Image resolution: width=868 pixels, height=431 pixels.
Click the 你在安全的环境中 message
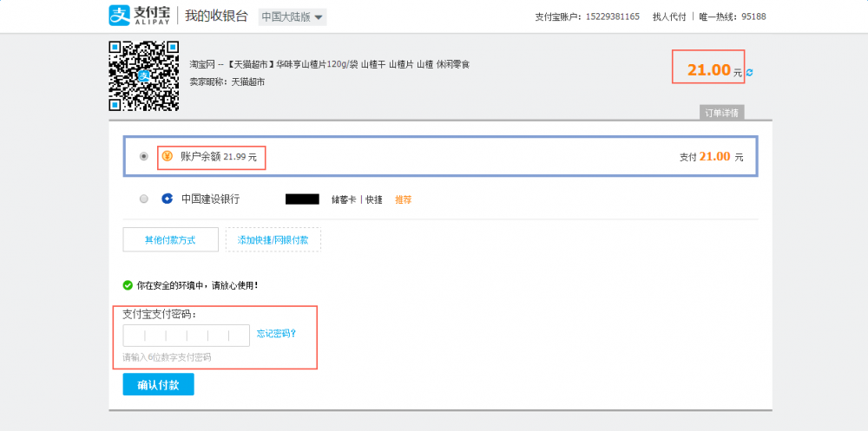coord(197,286)
